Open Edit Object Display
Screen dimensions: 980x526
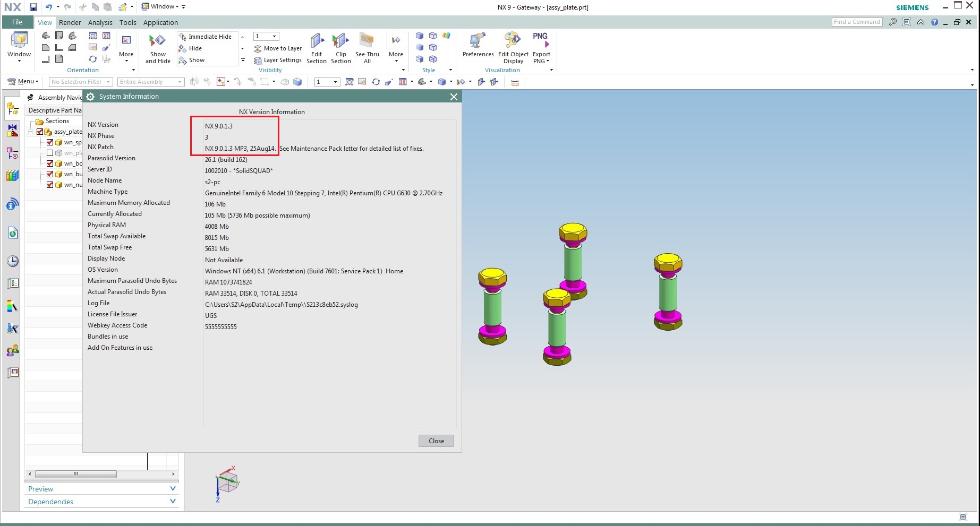coord(513,48)
